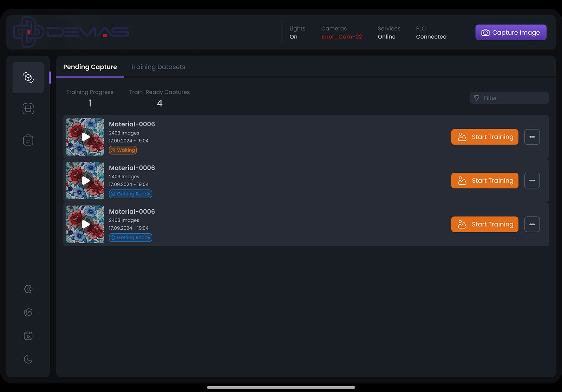
Task: Open more options menu for second capture
Action: (532, 181)
